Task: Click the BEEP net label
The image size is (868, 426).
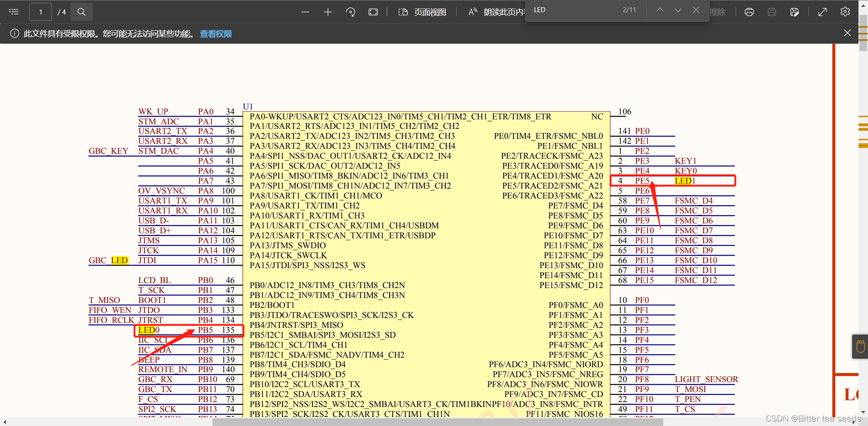Action: click(x=149, y=360)
